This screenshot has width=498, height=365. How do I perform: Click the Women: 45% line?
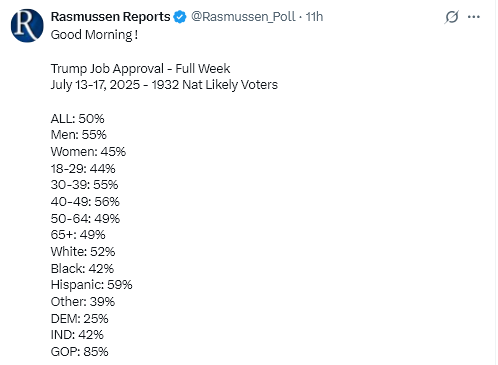[88, 152]
